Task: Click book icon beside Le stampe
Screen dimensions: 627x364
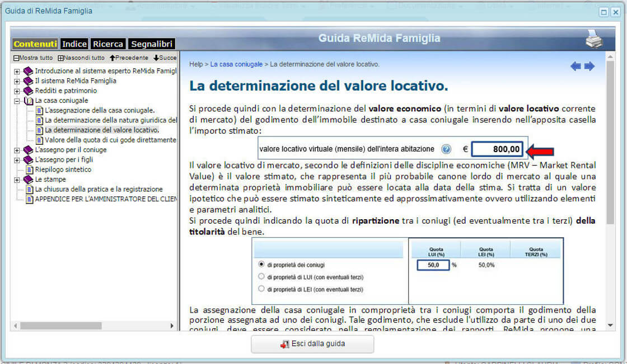Action: 28,179
